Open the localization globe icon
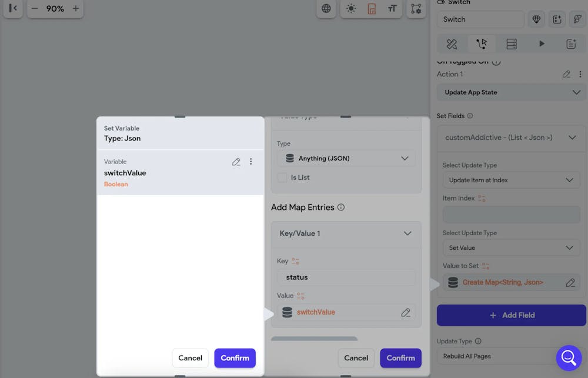The height and width of the screenshot is (378, 588). point(326,9)
